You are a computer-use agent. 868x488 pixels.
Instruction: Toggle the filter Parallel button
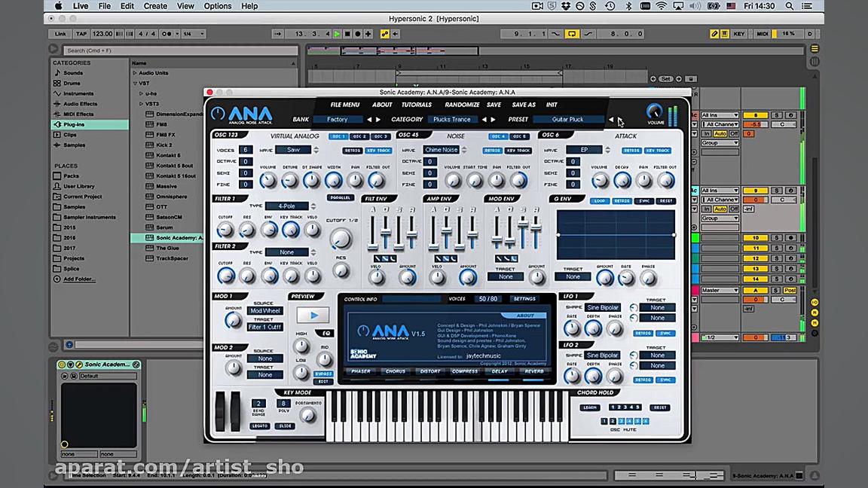point(340,197)
